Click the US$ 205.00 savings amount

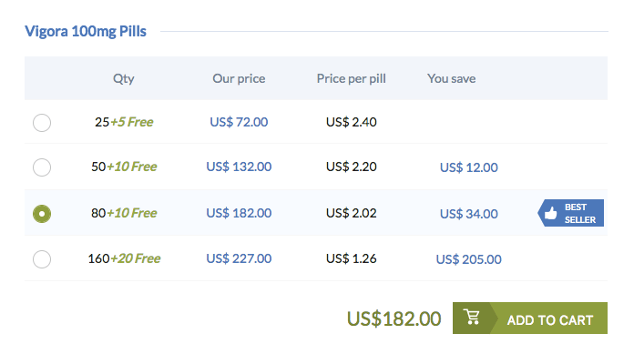468,259
